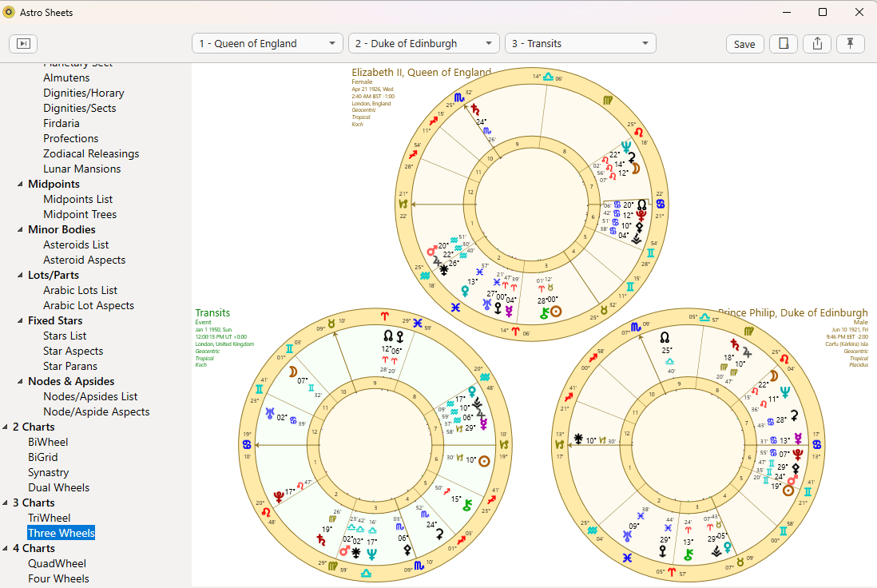The height and width of the screenshot is (588, 877).
Task: Click the North Node glyph in Queen's chart
Action: pyautogui.click(x=641, y=205)
